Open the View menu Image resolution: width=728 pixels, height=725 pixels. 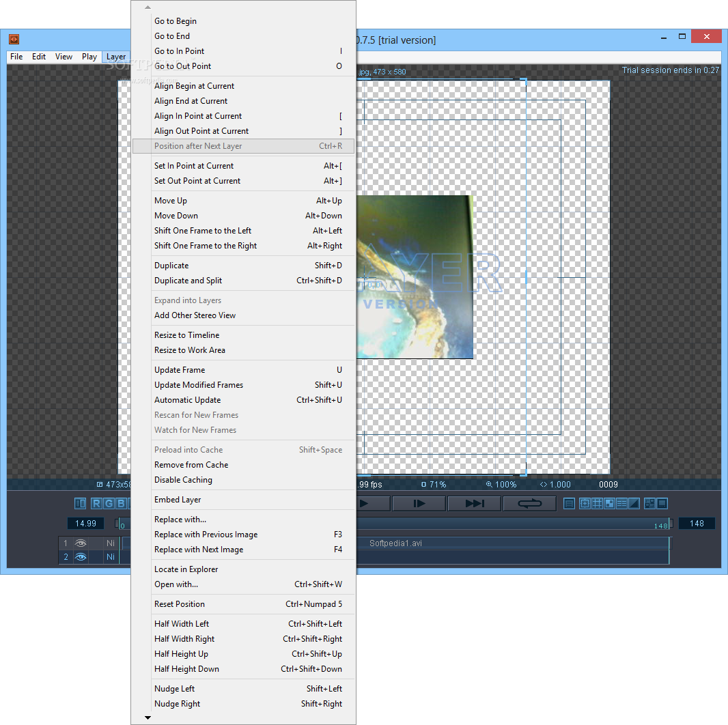[x=64, y=57]
